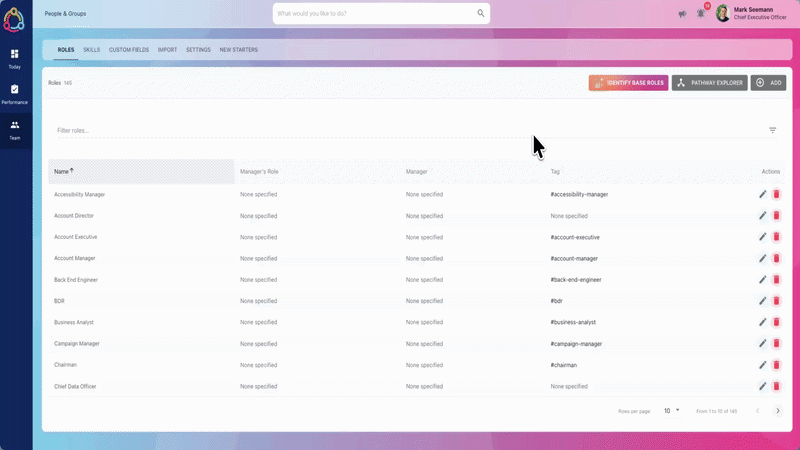This screenshot has height=450, width=800.
Task: Click the Tag column header
Action: tap(555, 171)
